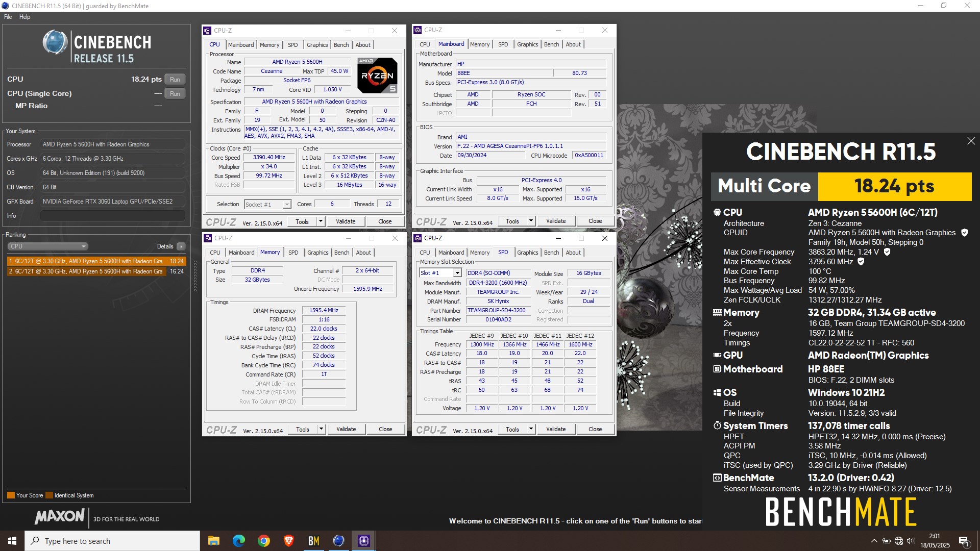Open the notification center icon
Viewport: 980px width, 551px height.
(964, 541)
